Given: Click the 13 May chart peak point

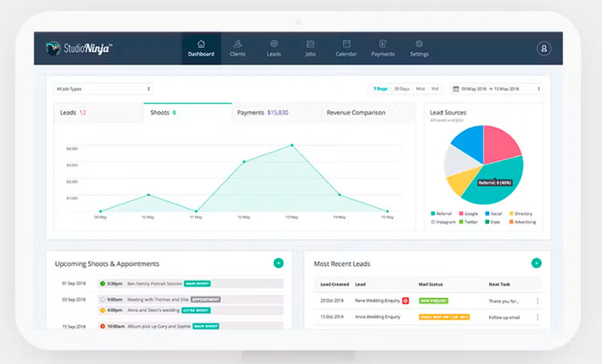Looking at the screenshot, I should coord(292,145).
